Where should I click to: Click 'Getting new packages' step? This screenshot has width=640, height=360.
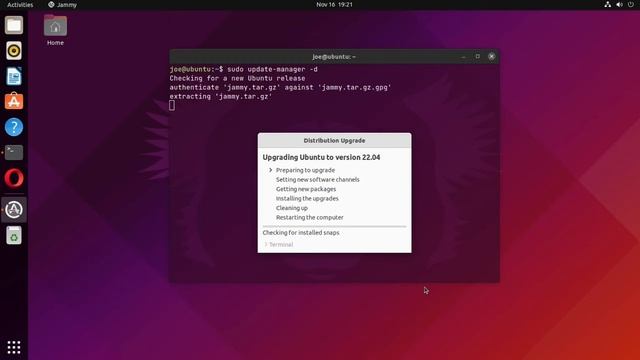306,189
